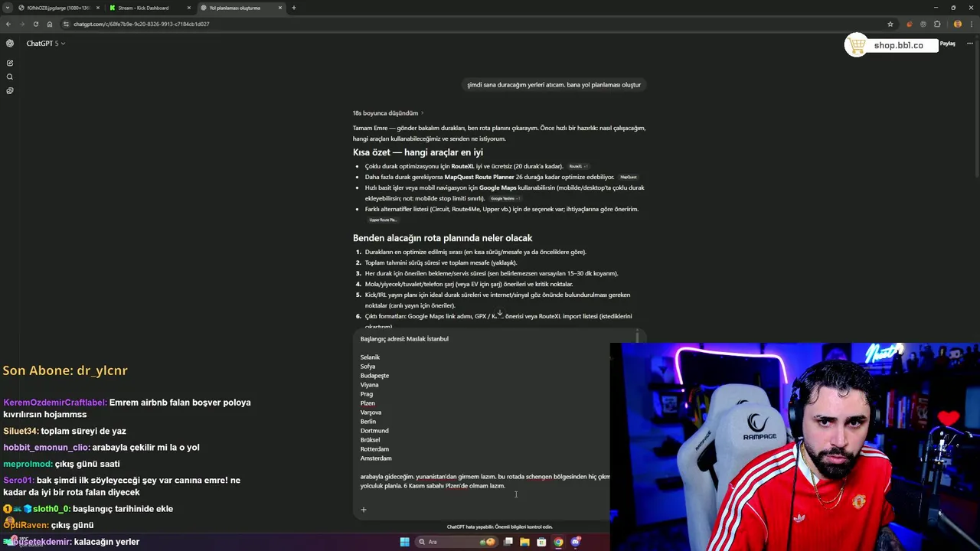Image resolution: width=980 pixels, height=551 pixels.
Task: Switch to Stream - Kick Dashboard tab
Action: (x=144, y=8)
